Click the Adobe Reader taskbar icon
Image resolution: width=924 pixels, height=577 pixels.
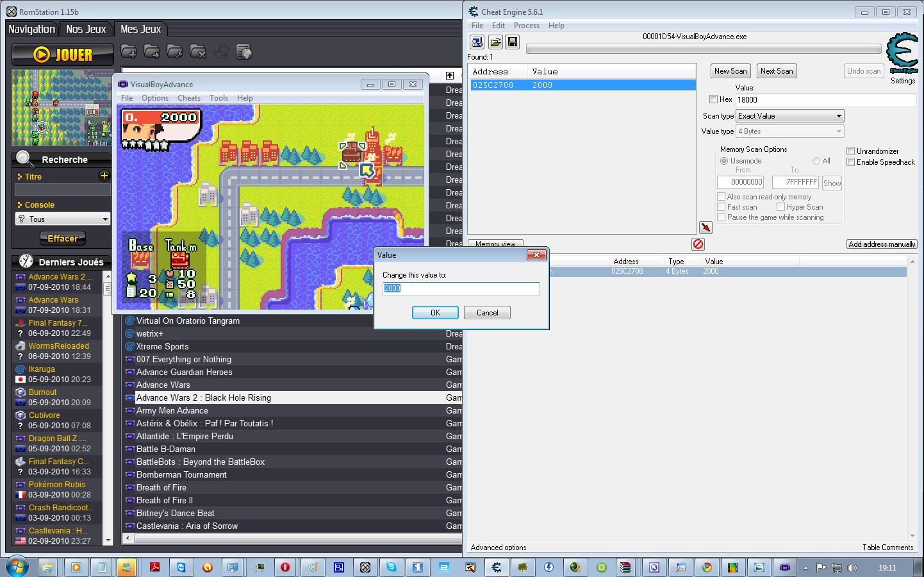click(154, 567)
